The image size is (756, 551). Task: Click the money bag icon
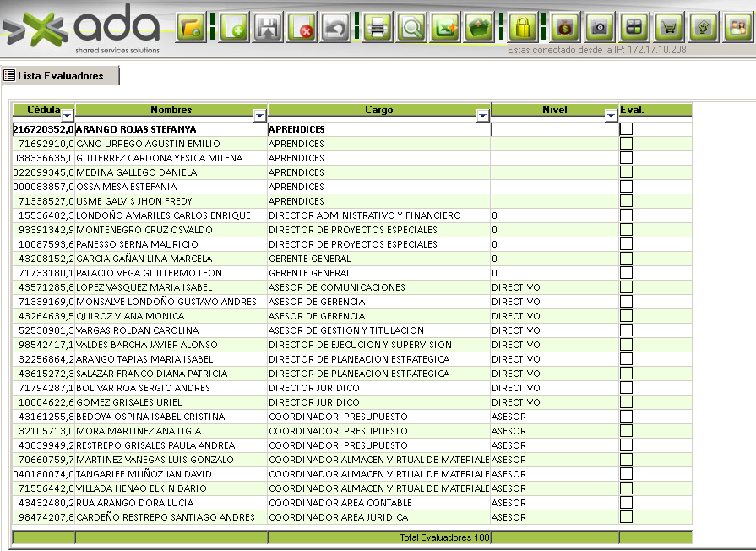tap(565, 28)
